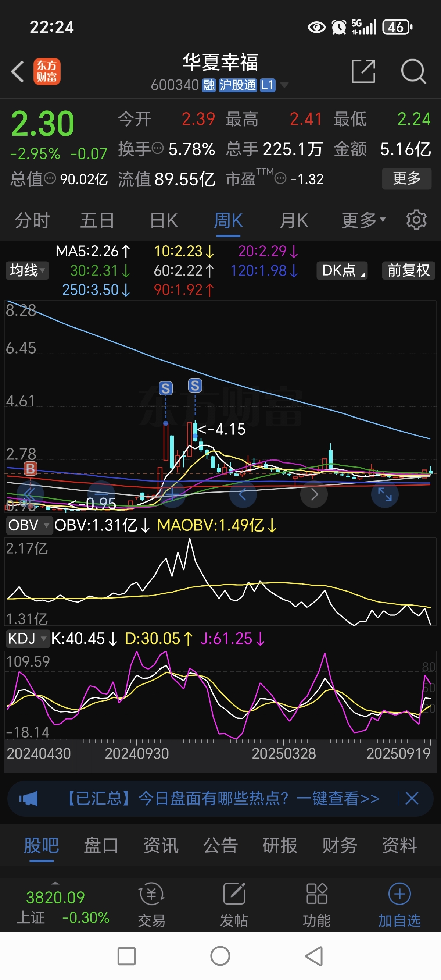Zoom in chart with plus button
This screenshot has height=980, width=441.
172,494
